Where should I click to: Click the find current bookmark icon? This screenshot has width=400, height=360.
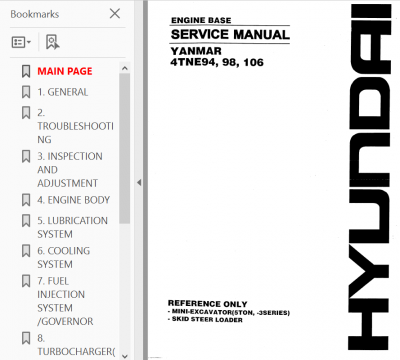point(52,42)
